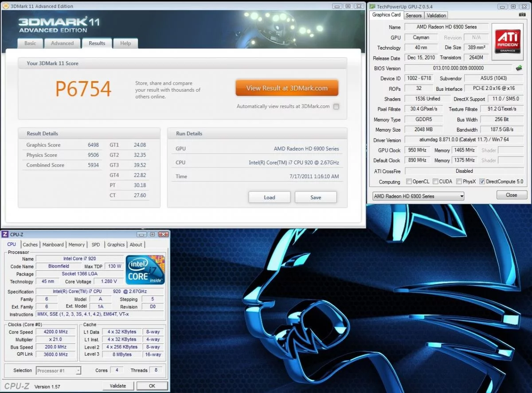Open the Processor #1 selection dropdown

point(59,370)
